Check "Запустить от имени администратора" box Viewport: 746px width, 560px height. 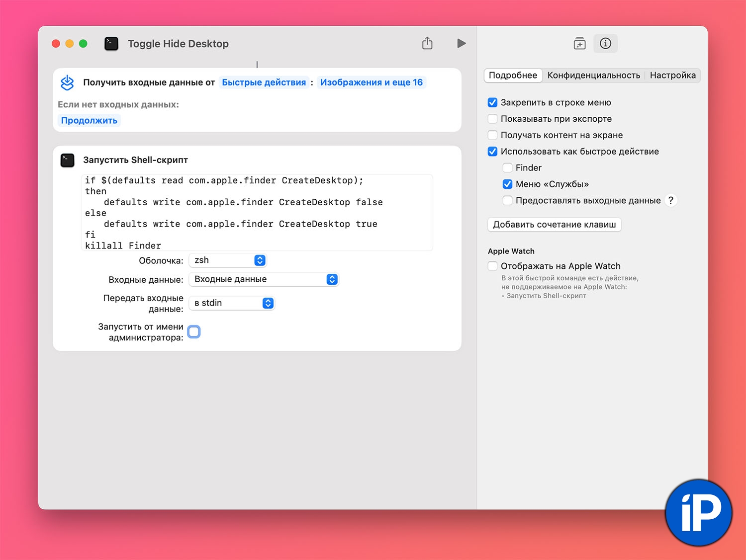(x=194, y=332)
